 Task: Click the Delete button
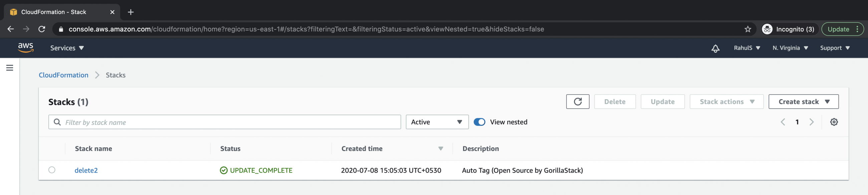pyautogui.click(x=615, y=102)
